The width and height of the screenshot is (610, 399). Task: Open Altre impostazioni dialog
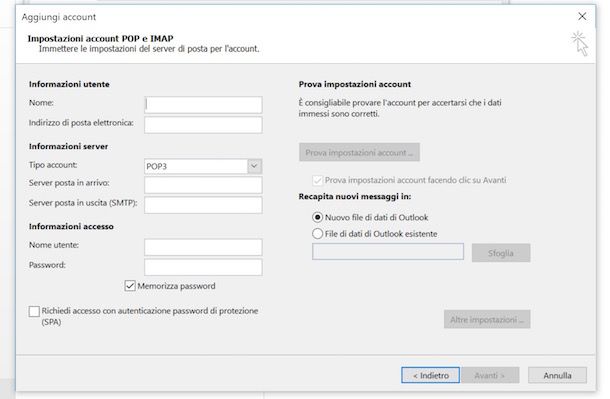point(487,320)
